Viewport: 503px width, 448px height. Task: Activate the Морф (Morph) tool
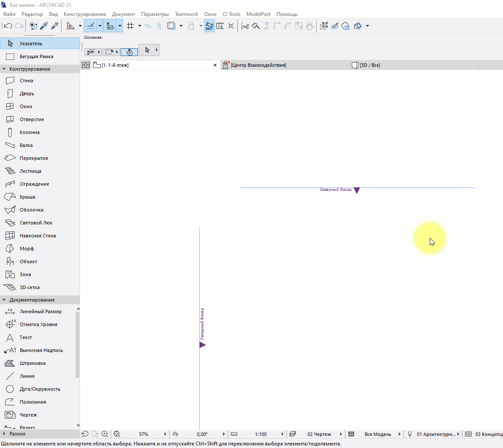click(x=26, y=249)
